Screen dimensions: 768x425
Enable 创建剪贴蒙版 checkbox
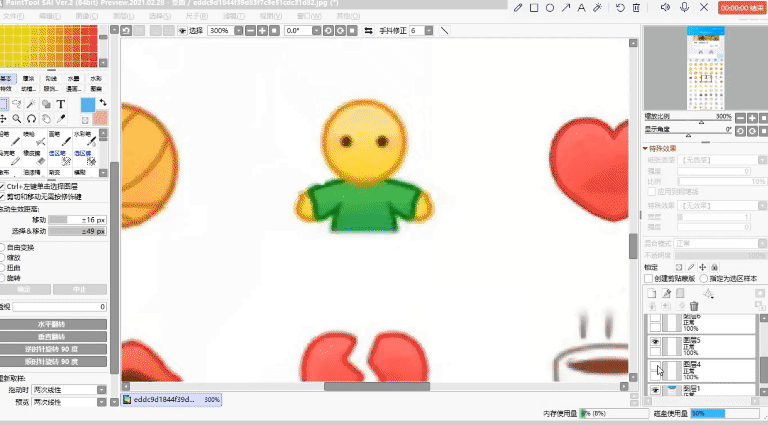tap(648, 279)
